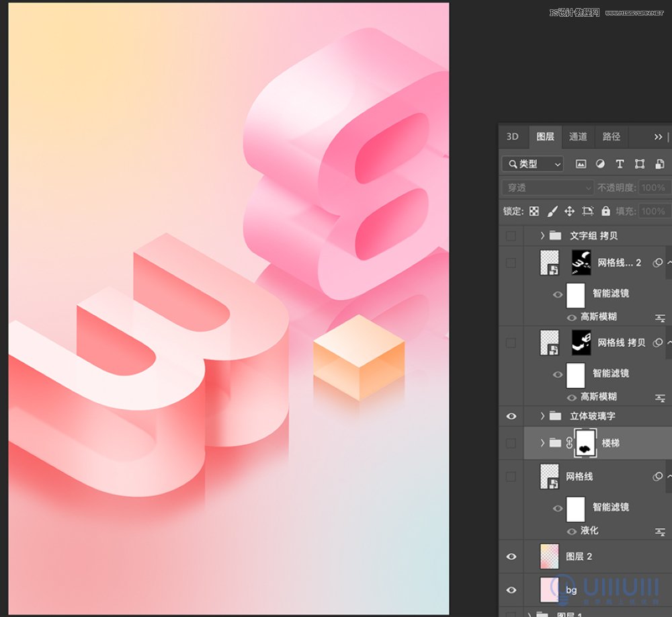The image size is (672, 617).
Task: Filter layers by adjustment layer type
Action: point(600,164)
